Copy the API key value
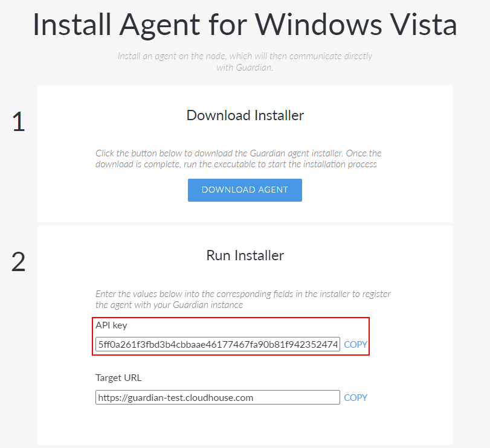Viewport: 490px width, 448px height. click(x=355, y=345)
